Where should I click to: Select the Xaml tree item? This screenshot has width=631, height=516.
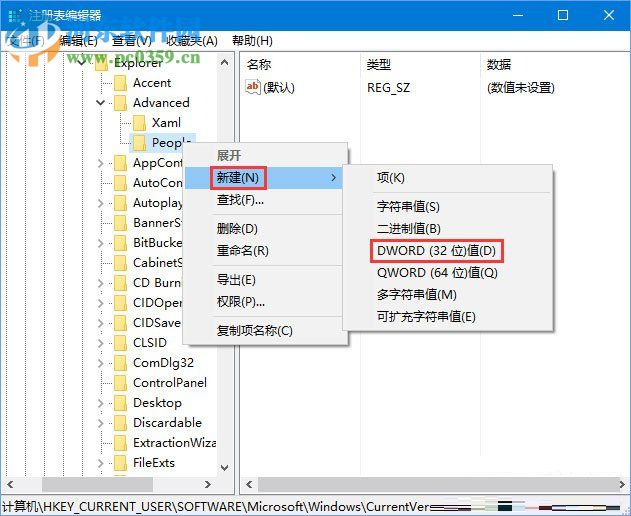pos(166,123)
